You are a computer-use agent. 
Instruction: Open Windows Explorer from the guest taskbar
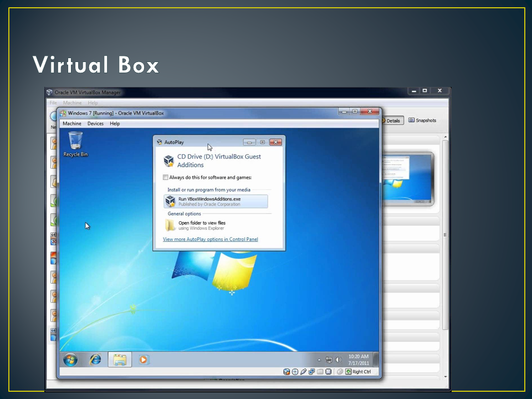pyautogui.click(x=119, y=360)
